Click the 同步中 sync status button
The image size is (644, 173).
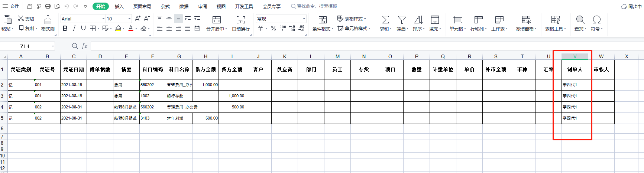click(631, 7)
